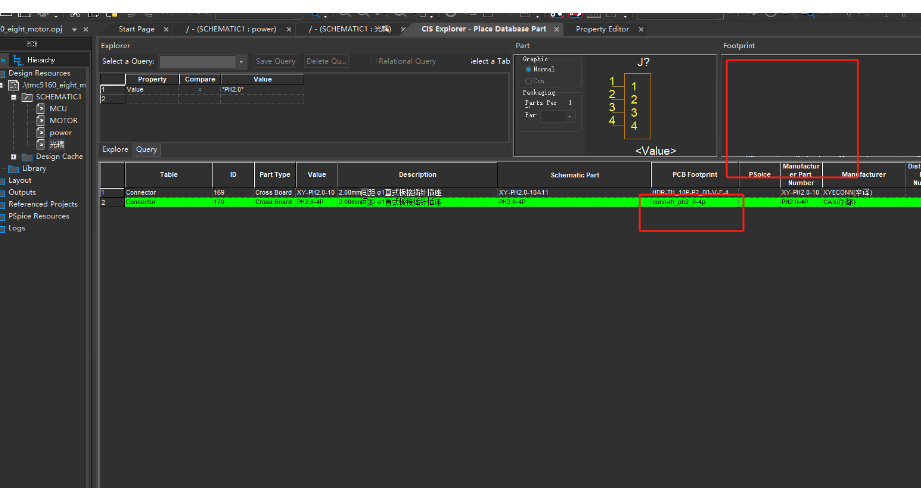This screenshot has width=921, height=488.
Task: Collapse the SCHEMATIC1 tree node
Action: tap(14, 97)
